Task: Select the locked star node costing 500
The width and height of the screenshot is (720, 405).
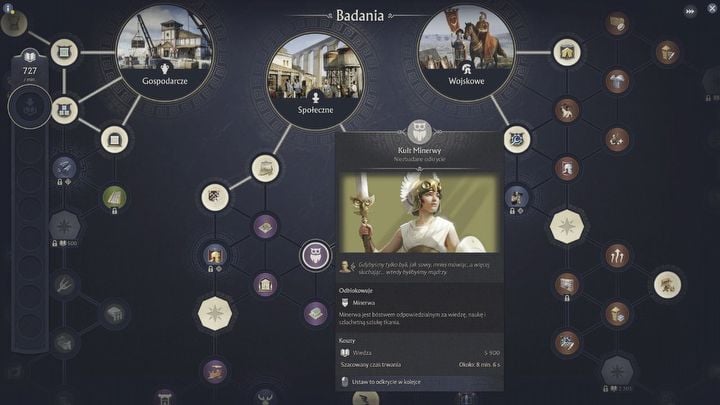Action: tap(64, 226)
